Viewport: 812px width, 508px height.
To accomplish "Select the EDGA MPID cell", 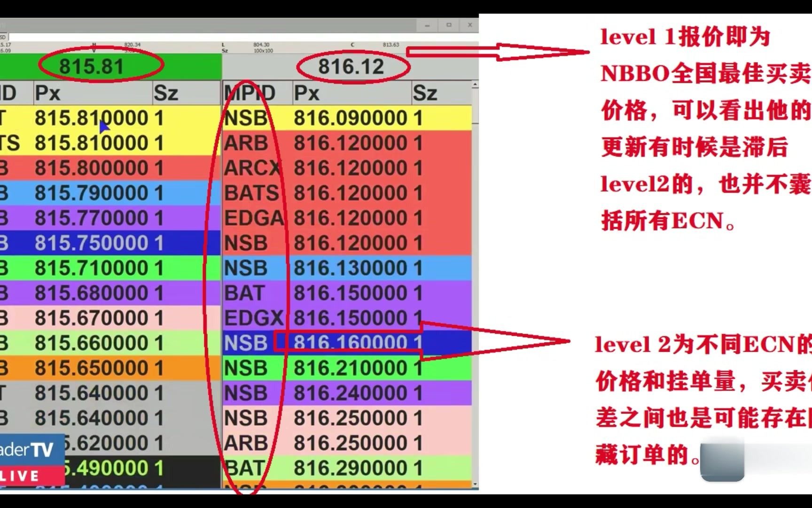I will [254, 218].
